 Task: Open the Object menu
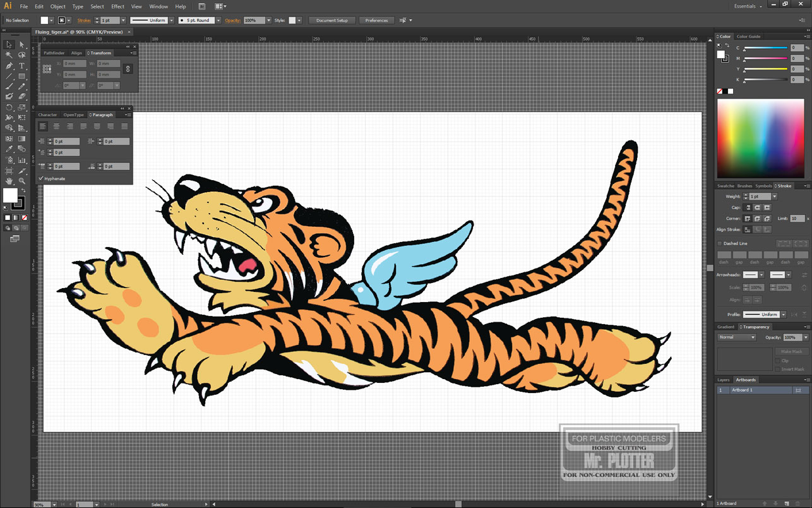pyautogui.click(x=57, y=6)
